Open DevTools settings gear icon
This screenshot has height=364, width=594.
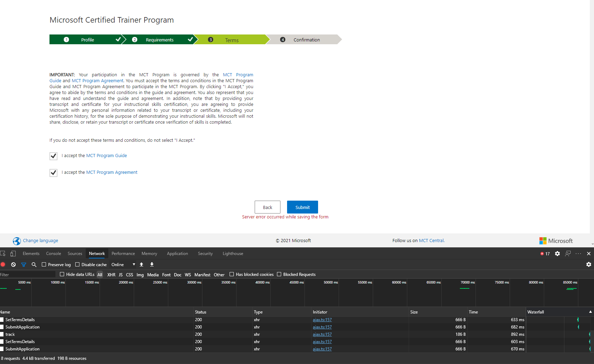pos(557,254)
